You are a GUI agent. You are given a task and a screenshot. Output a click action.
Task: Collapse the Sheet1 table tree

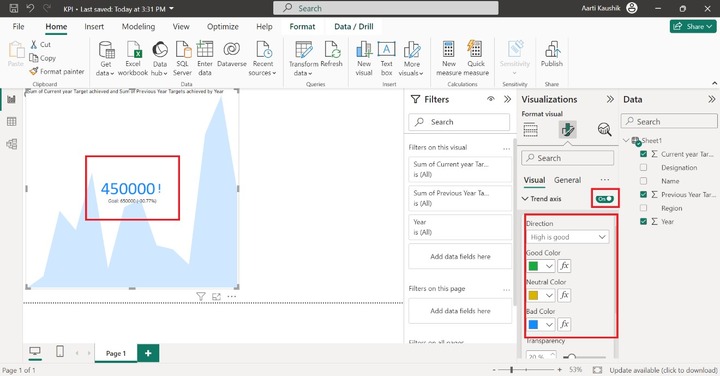tap(626, 140)
